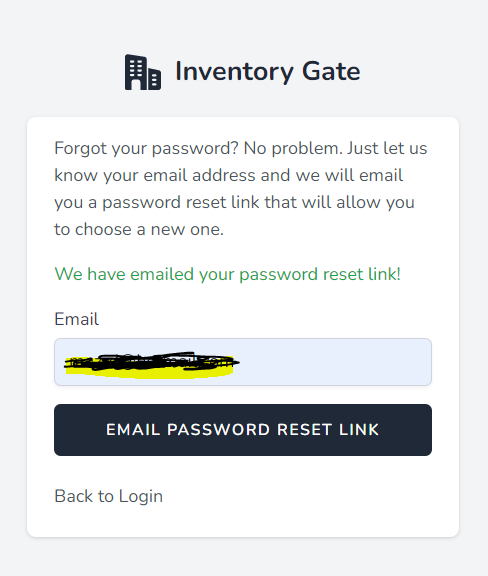Image resolution: width=488 pixels, height=576 pixels.
Task: Click the word "Inventory" beside the logo
Action: click(x=234, y=72)
